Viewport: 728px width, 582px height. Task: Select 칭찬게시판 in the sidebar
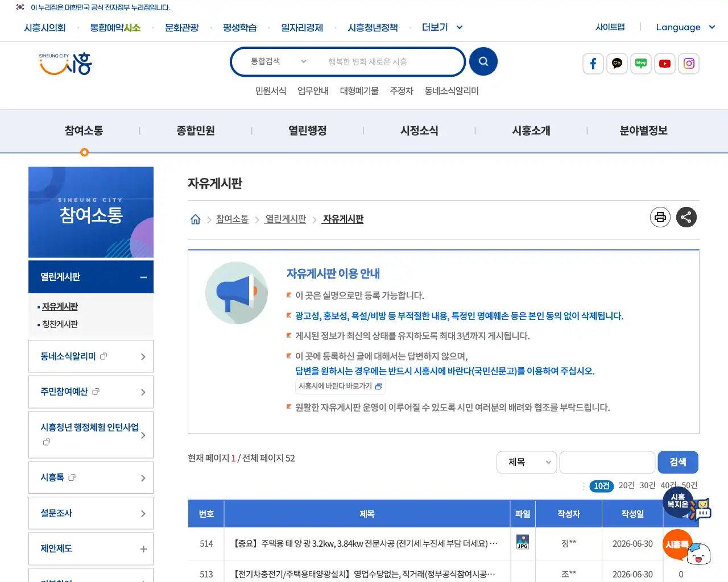pos(60,325)
